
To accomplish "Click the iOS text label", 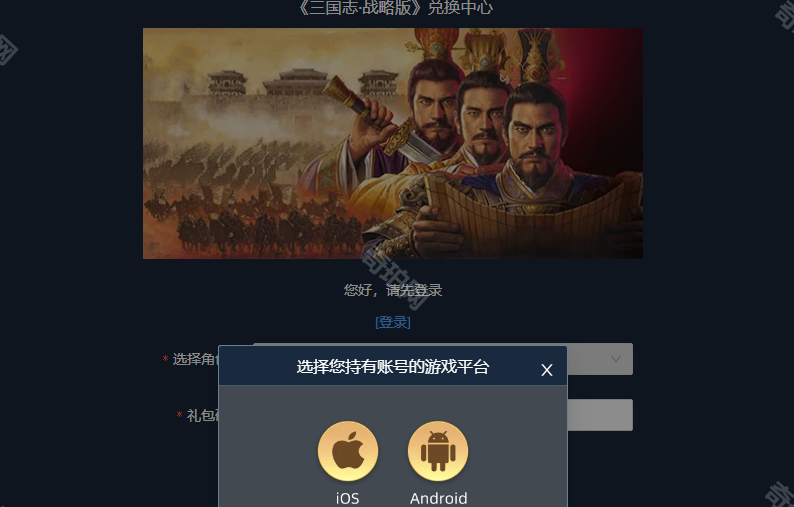I will 347,498.
